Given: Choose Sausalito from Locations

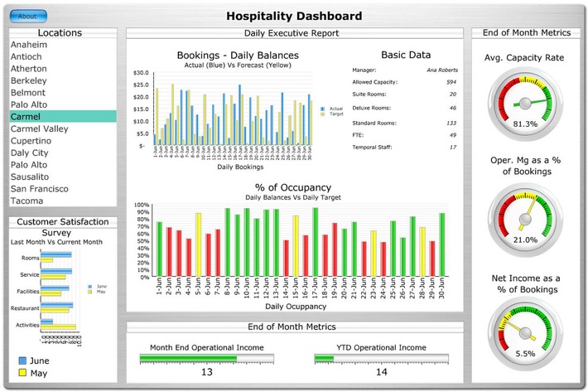Looking at the screenshot, I should click(x=63, y=177).
